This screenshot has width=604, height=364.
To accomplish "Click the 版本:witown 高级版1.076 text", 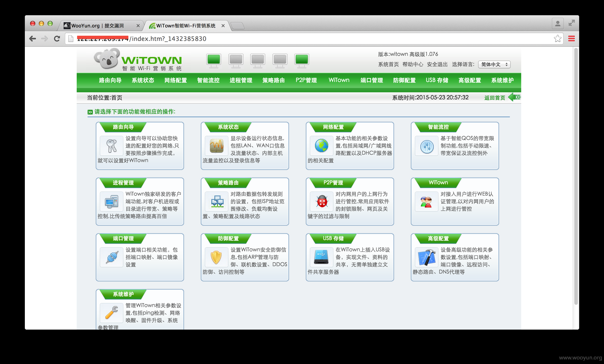I will (x=408, y=54).
